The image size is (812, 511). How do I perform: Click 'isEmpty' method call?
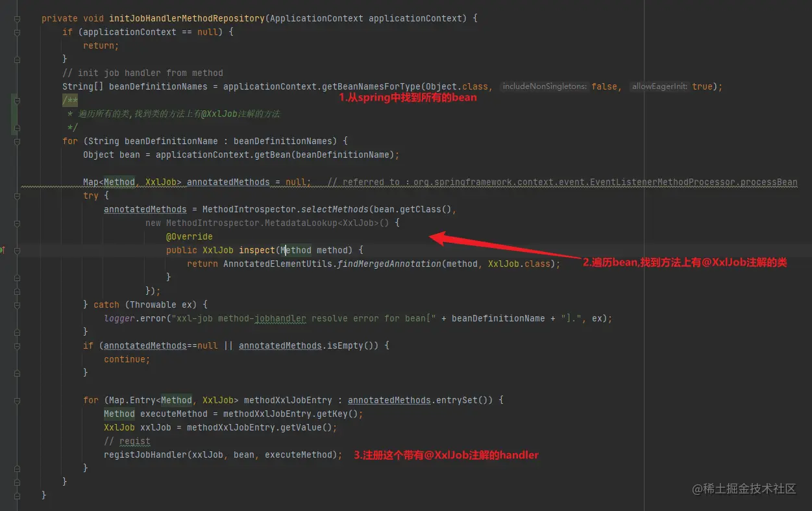(x=345, y=345)
